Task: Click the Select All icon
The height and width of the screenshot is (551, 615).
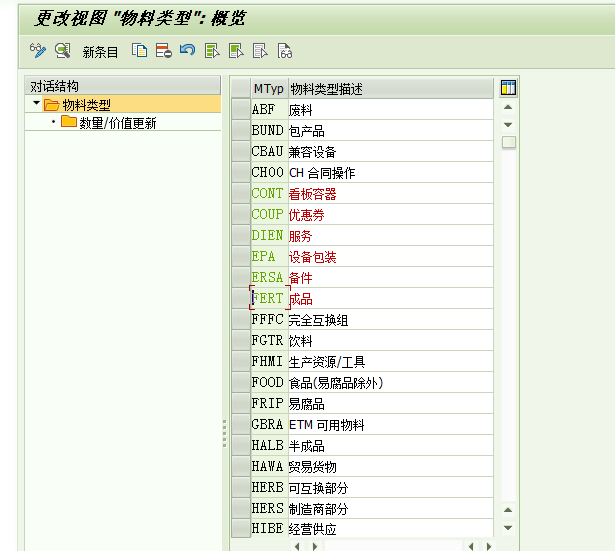Action: [211, 51]
